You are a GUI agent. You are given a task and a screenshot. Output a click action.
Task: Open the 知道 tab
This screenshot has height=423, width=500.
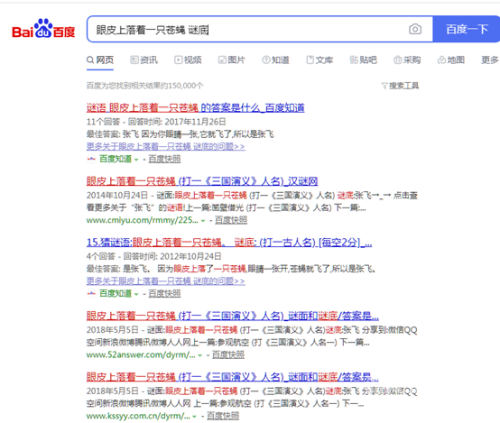(x=276, y=60)
